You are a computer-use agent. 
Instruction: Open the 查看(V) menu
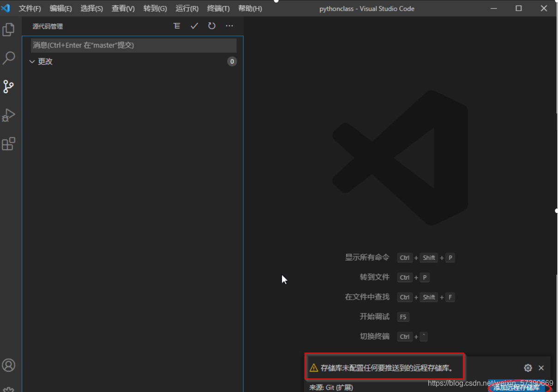(x=123, y=9)
